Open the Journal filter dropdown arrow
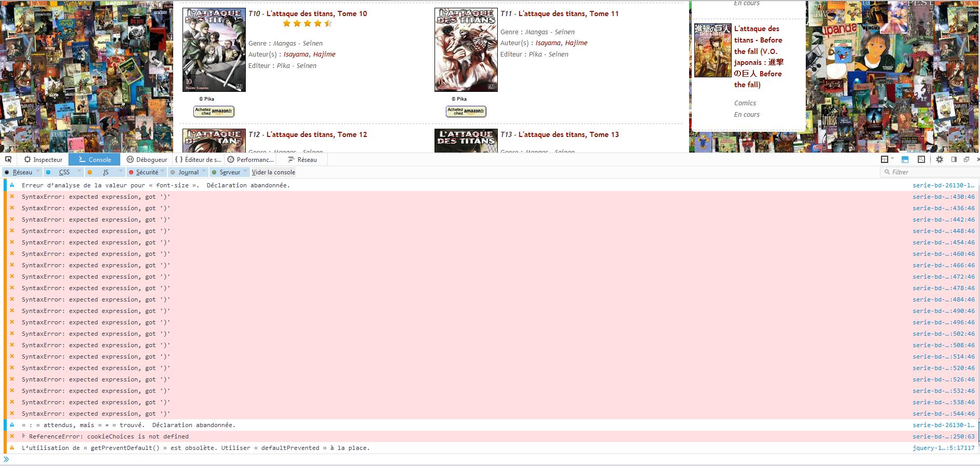Viewport: 980px width, 466px height. click(204, 172)
